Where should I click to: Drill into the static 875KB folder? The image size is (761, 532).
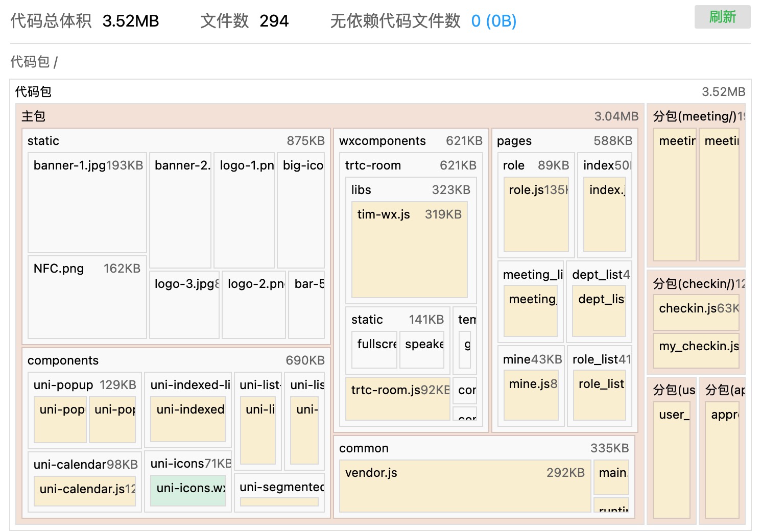[176, 141]
